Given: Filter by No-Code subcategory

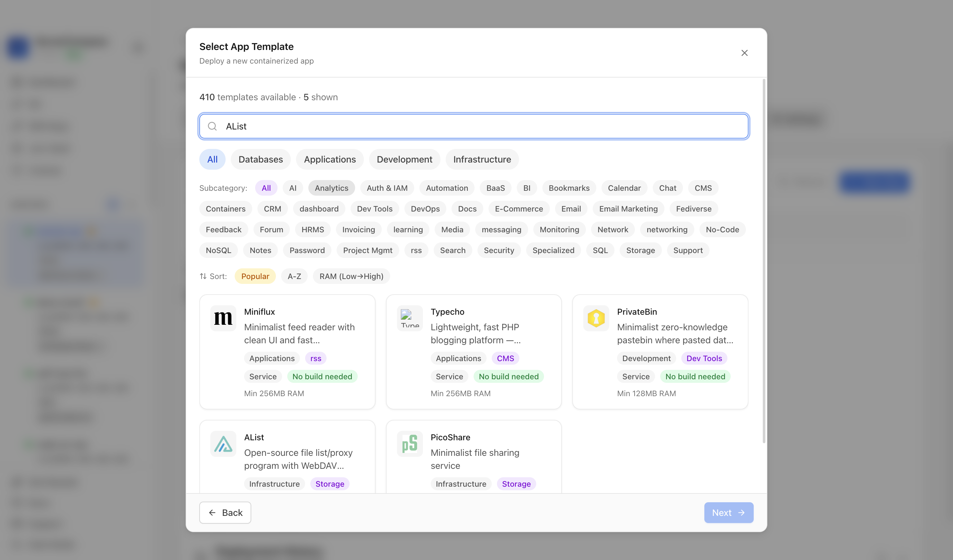Looking at the screenshot, I should 722,229.
